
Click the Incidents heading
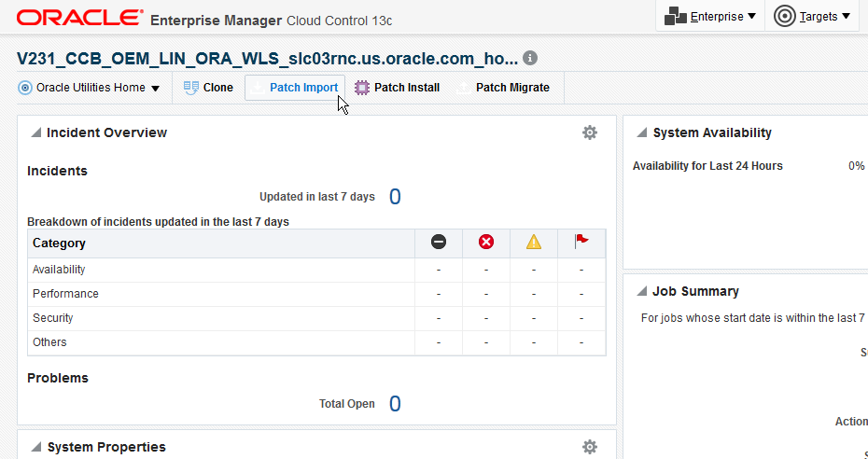57,171
